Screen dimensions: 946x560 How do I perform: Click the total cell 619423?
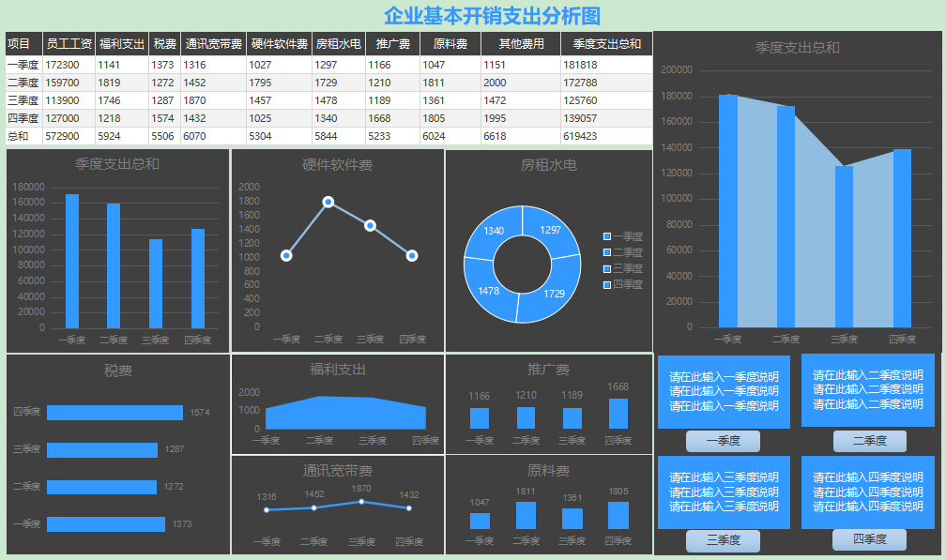tap(606, 136)
